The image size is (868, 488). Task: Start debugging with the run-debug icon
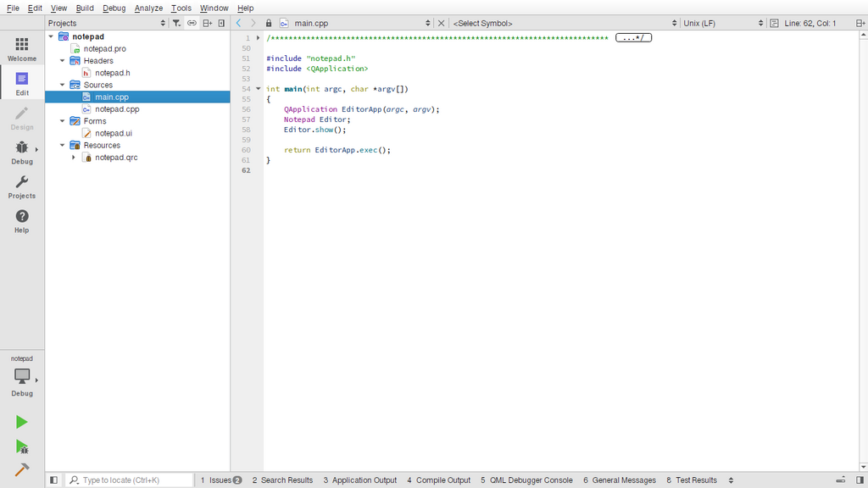pyautogui.click(x=21, y=446)
